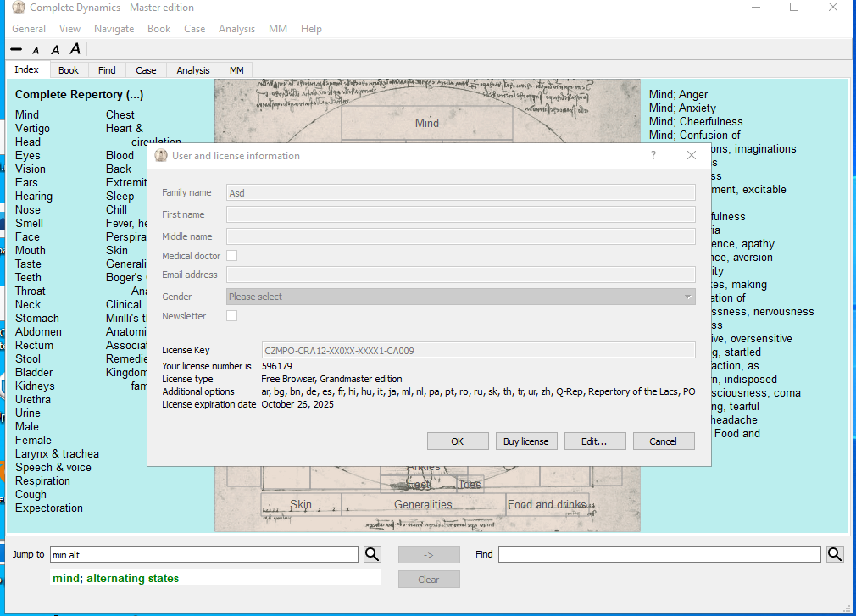The height and width of the screenshot is (616, 856).
Task: Switch to the MM tab
Action: point(236,70)
